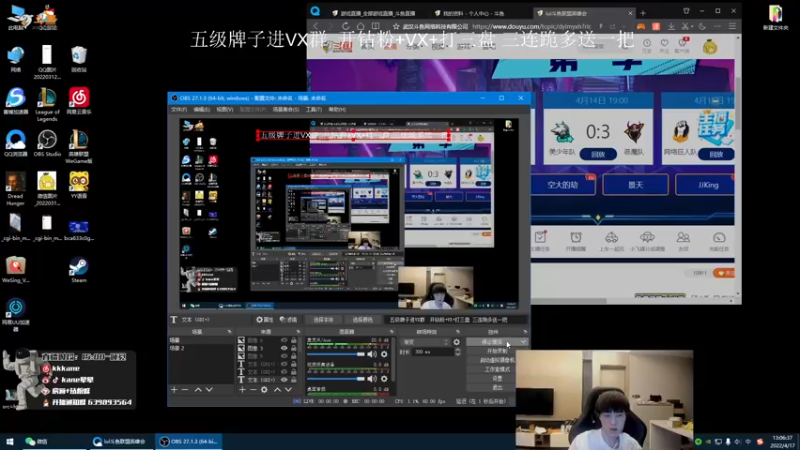
Task: Adjust the mic/Aux volume slider
Action: (x=336, y=354)
